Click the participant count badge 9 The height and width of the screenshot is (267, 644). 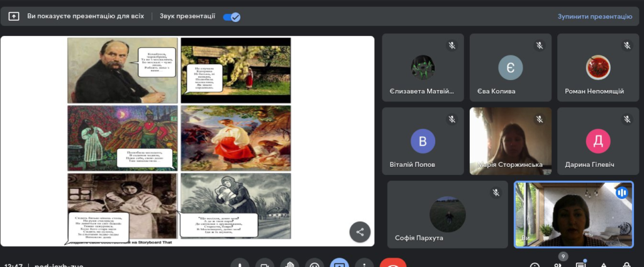coord(563,256)
